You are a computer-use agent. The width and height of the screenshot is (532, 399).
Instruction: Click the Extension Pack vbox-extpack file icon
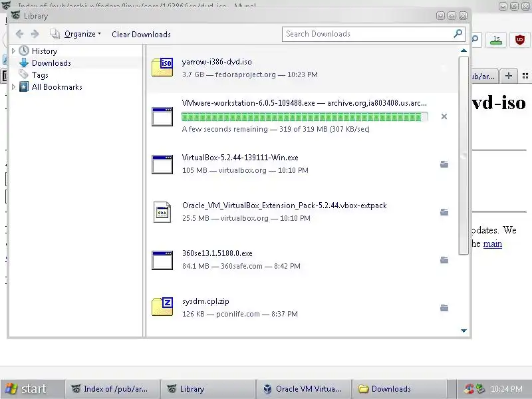point(162,212)
